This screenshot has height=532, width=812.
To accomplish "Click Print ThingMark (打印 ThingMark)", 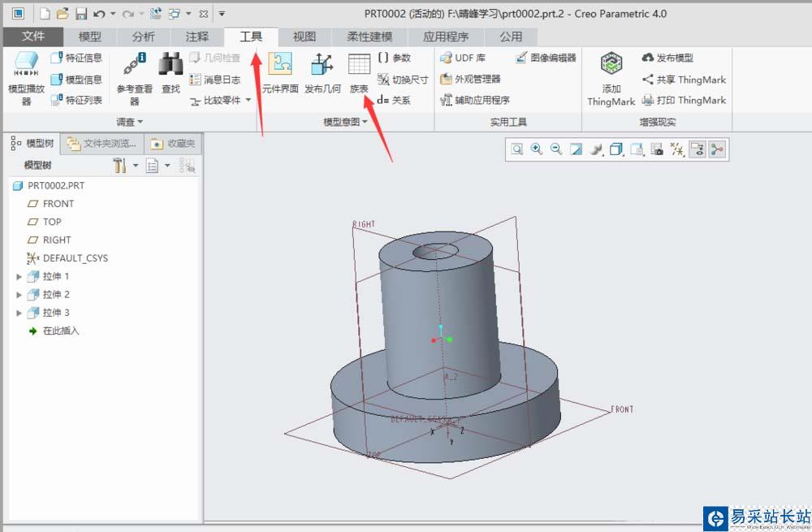I will point(684,100).
